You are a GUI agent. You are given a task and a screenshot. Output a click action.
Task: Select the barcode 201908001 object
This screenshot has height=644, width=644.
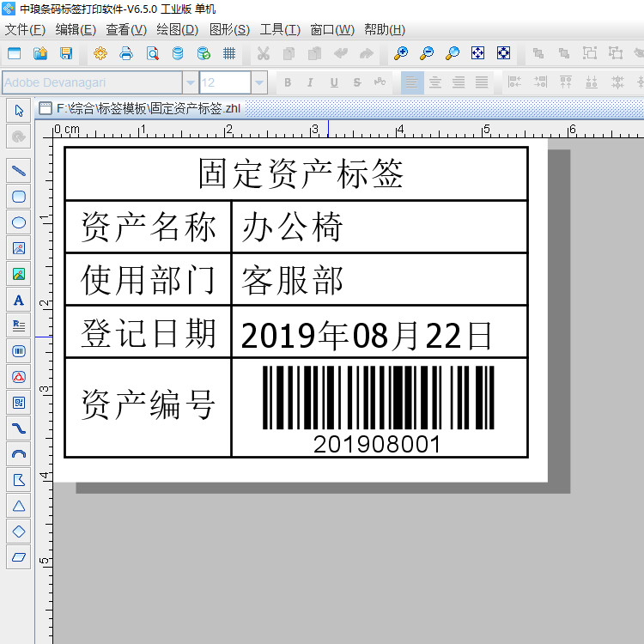tap(378, 410)
